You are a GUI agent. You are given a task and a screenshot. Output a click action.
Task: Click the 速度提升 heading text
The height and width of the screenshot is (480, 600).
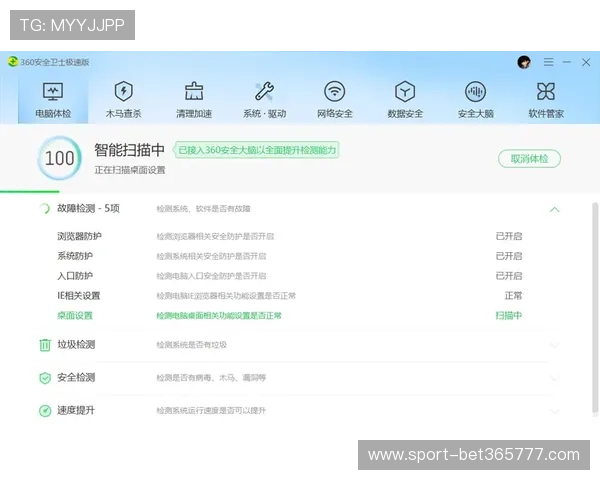(x=76, y=410)
